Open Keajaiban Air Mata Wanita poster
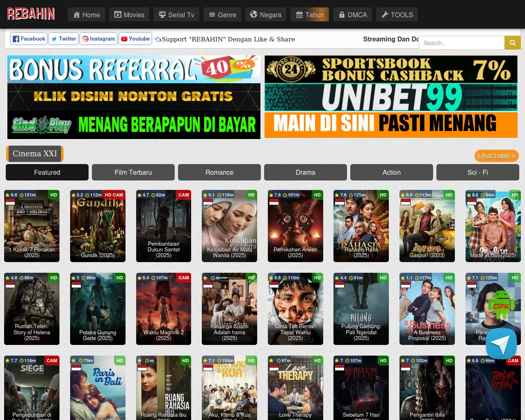The width and height of the screenshot is (525, 420). tap(229, 226)
